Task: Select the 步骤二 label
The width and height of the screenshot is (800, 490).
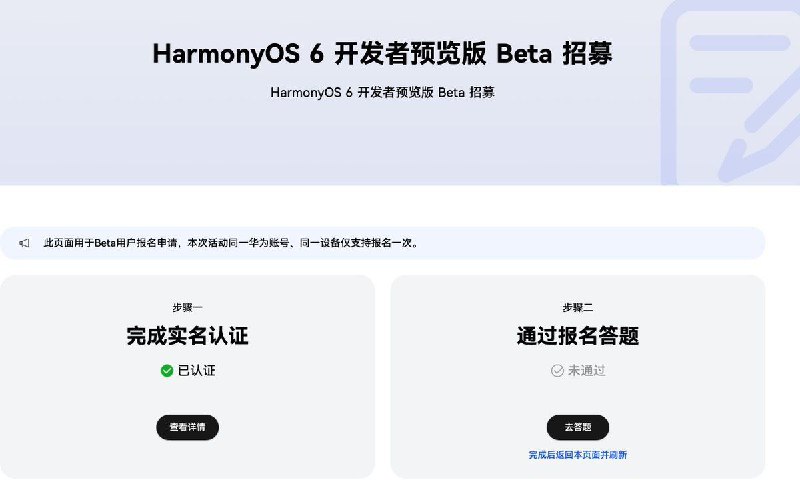Action: tap(577, 307)
